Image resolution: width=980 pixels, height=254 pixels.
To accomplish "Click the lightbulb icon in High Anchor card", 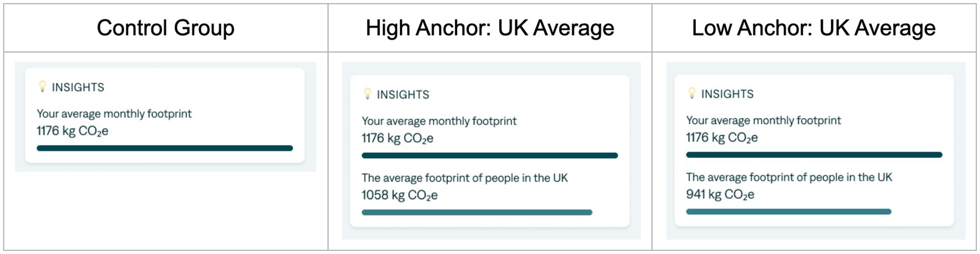I will 367,94.
